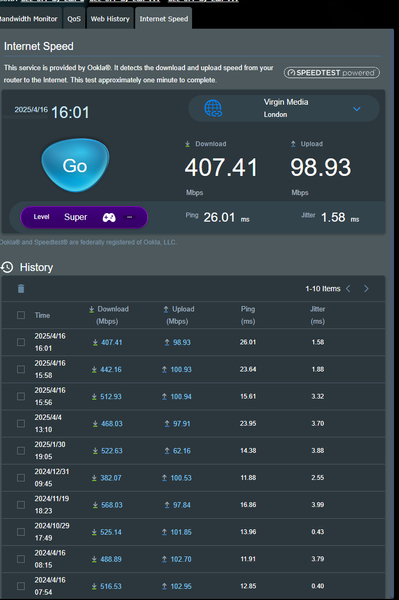Viewport: 399px width, 600px height.
Task: Open the Bandwidth Monitor tab
Action: click(x=29, y=18)
